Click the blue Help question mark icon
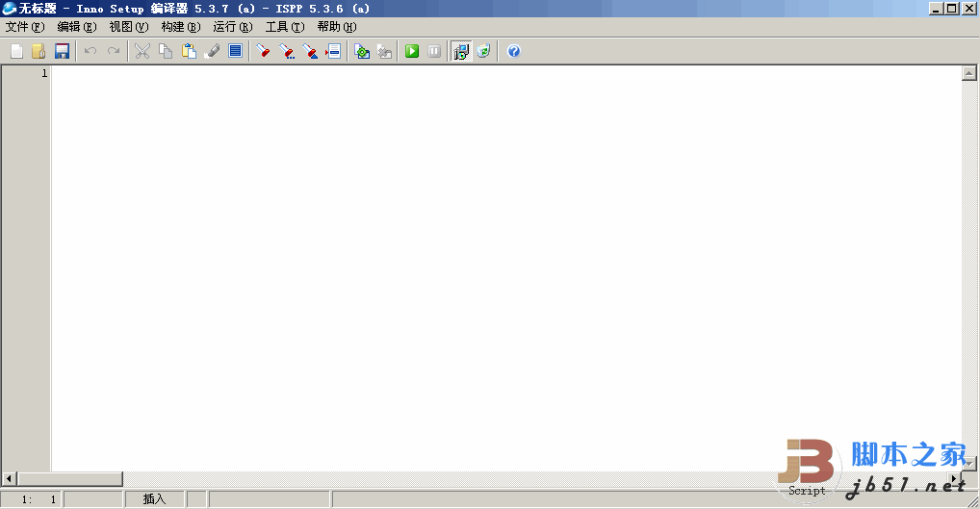This screenshot has height=509, width=980. coord(513,51)
